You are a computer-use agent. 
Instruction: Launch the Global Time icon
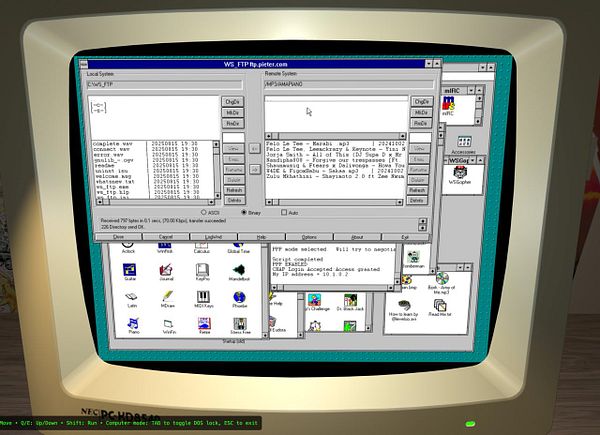[x=238, y=248]
